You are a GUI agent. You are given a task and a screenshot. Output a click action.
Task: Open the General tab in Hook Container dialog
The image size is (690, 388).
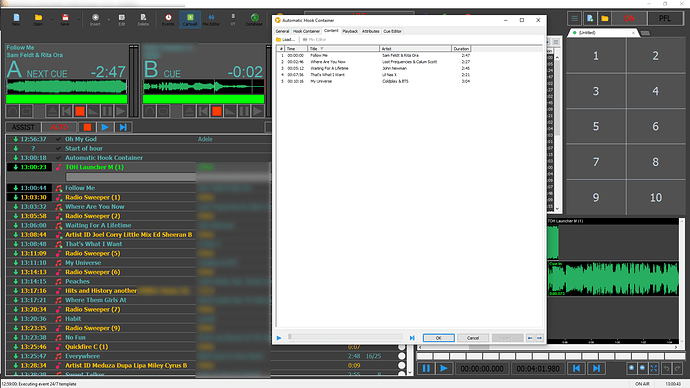tap(283, 31)
